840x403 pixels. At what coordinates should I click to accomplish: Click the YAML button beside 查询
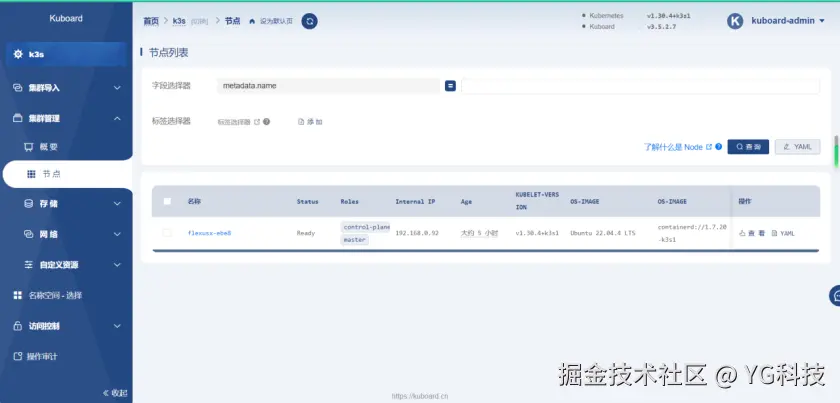click(797, 147)
